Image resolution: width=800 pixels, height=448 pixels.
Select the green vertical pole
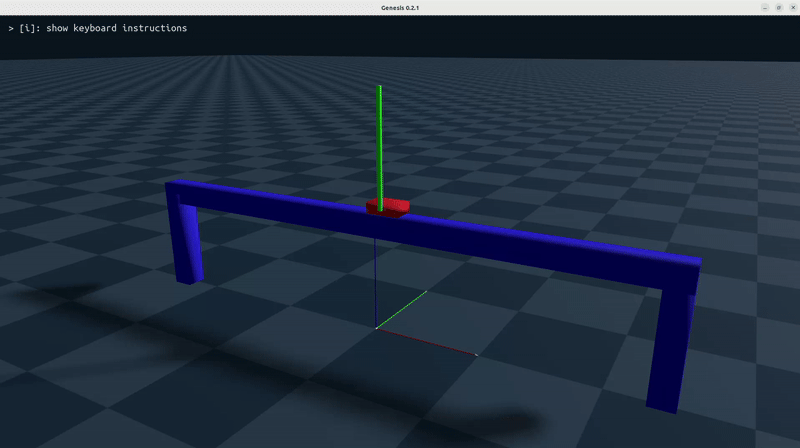click(x=379, y=148)
